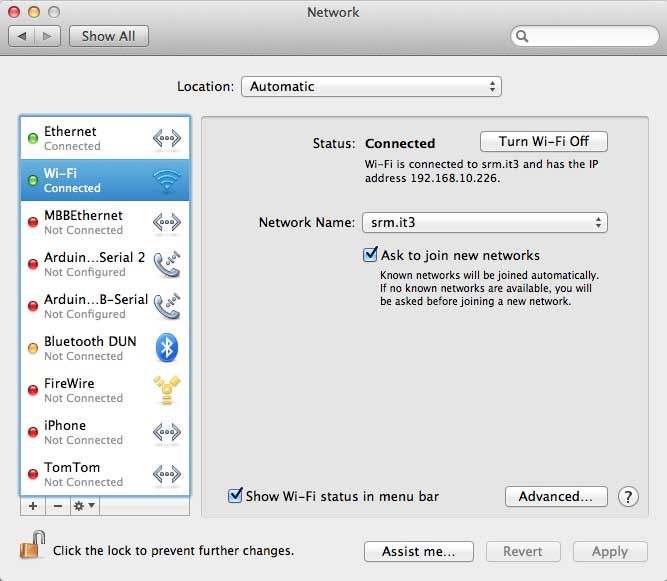Click the red status dot beside Arduin...B-Serial
Viewport: 667px width, 581px height.
pyautogui.click(x=33, y=306)
